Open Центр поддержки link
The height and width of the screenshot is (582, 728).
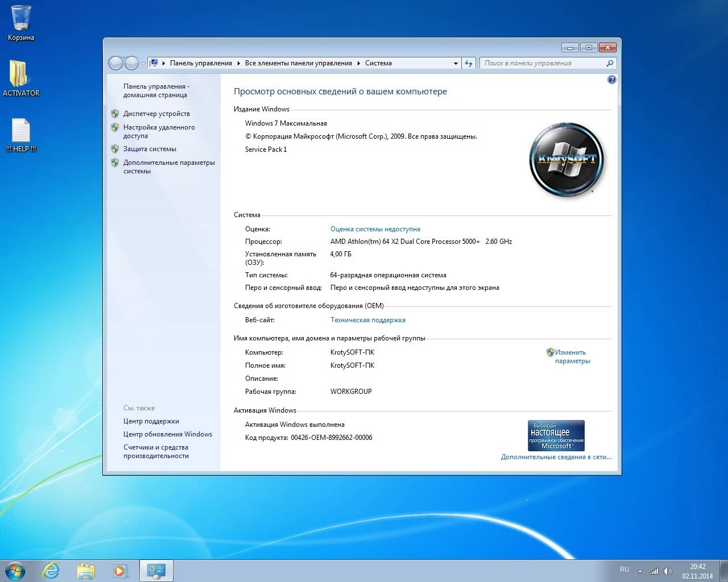[x=151, y=421]
